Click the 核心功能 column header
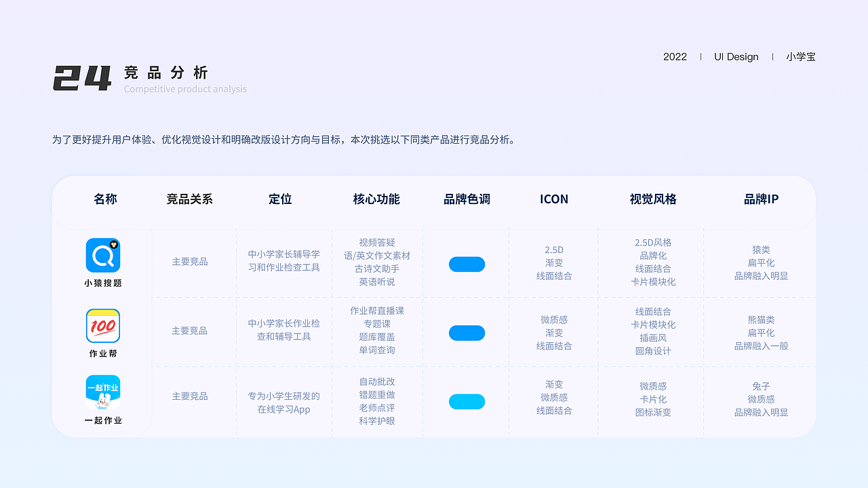Screen dimensions: 868x488 [x=377, y=199]
